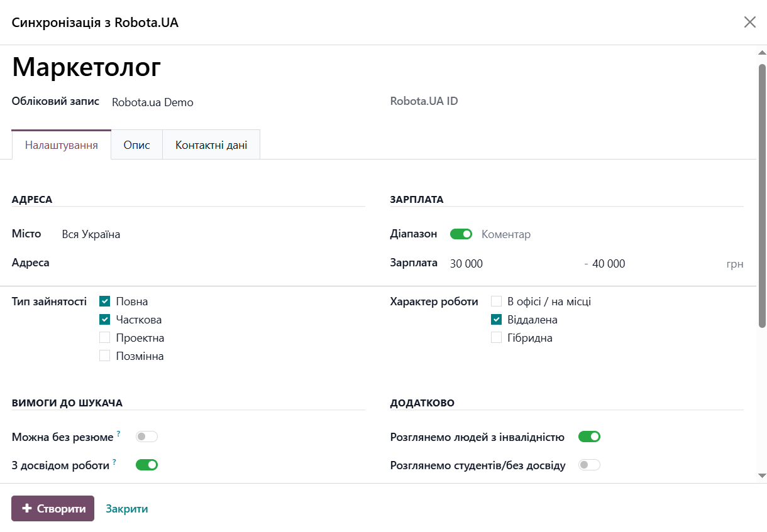Click the ДОДАТКОВО section heading
767x532 pixels.
tap(422, 403)
